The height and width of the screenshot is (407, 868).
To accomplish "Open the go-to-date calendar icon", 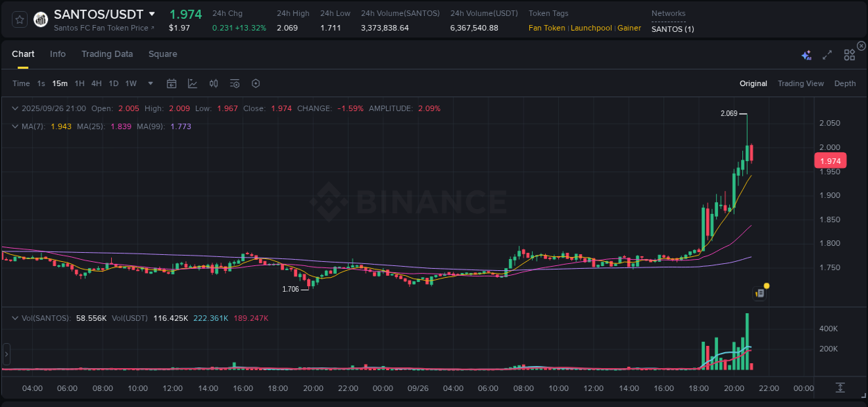I will point(172,83).
